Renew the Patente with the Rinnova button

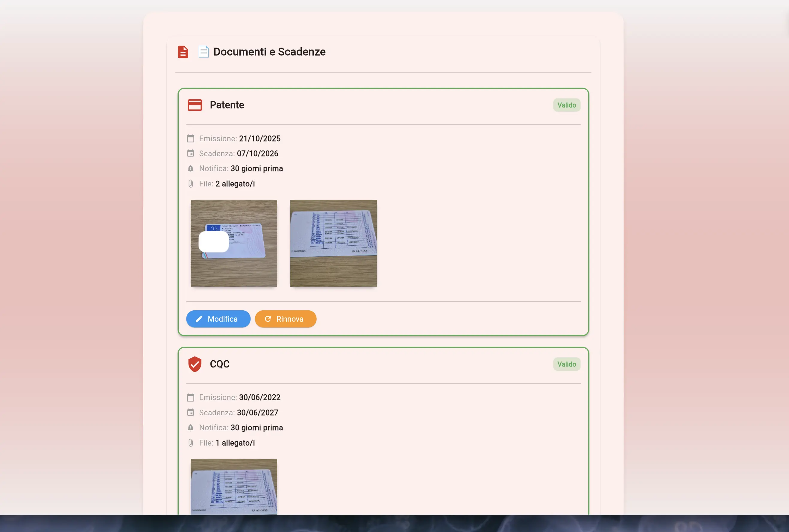pyautogui.click(x=285, y=319)
